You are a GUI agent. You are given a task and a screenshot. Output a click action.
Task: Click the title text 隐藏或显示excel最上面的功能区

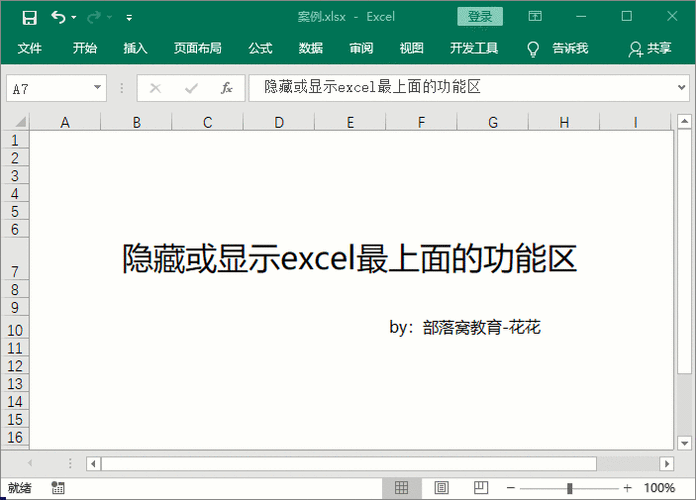(x=349, y=258)
